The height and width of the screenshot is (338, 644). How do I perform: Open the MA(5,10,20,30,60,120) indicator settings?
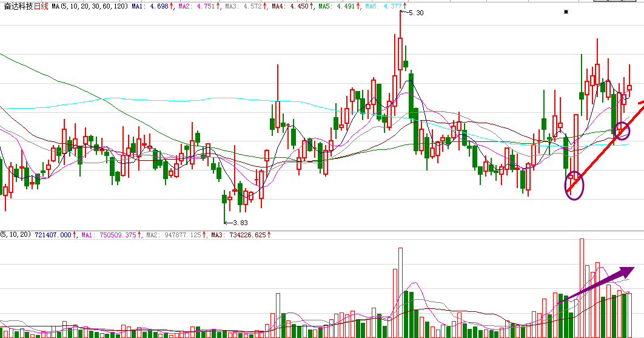[x=89, y=6]
